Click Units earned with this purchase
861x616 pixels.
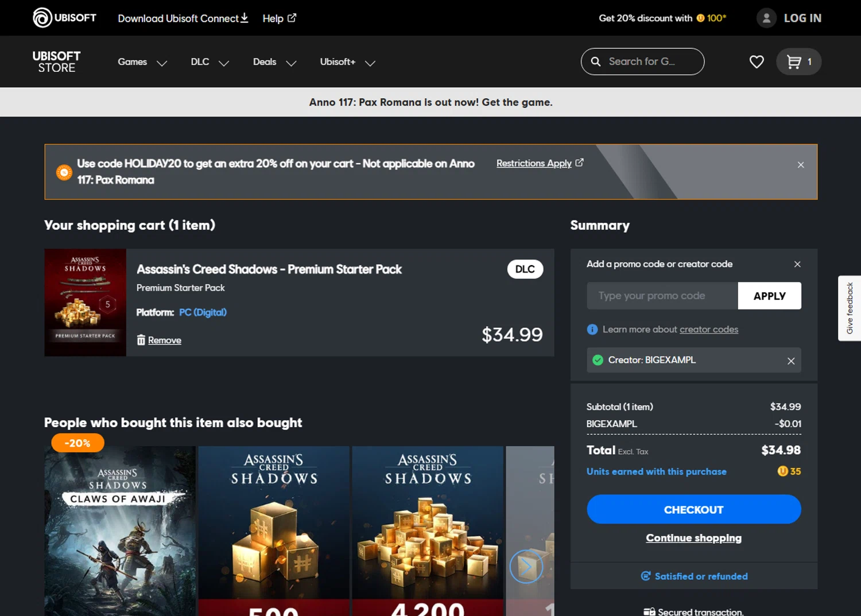point(657,471)
